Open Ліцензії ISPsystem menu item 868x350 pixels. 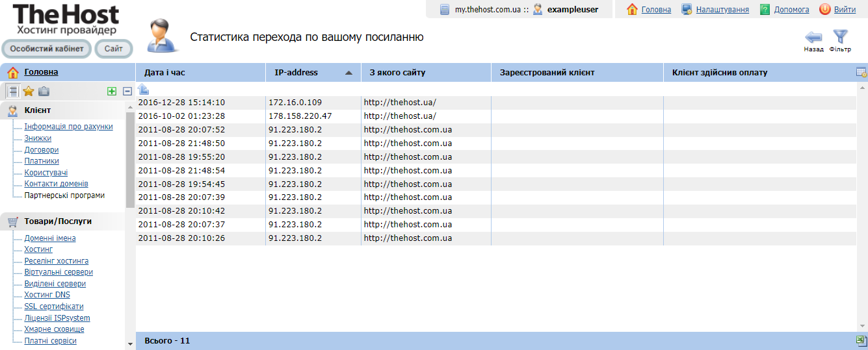click(57, 318)
